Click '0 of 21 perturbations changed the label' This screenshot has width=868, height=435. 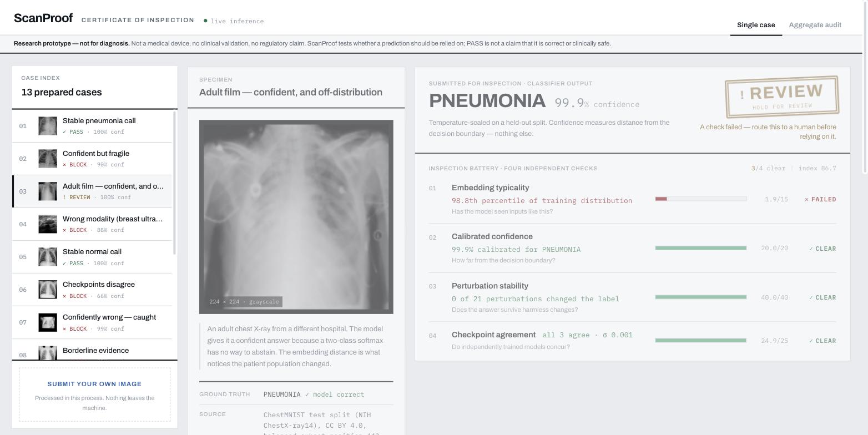[x=536, y=299]
